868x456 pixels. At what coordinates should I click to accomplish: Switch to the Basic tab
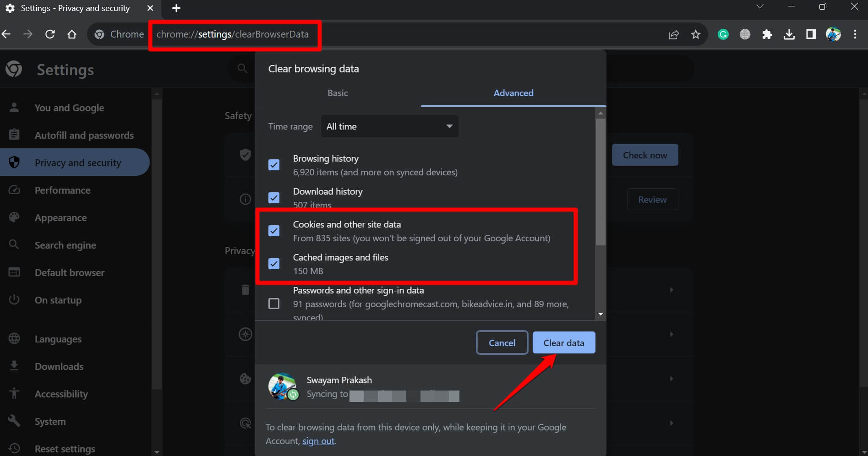click(x=338, y=92)
